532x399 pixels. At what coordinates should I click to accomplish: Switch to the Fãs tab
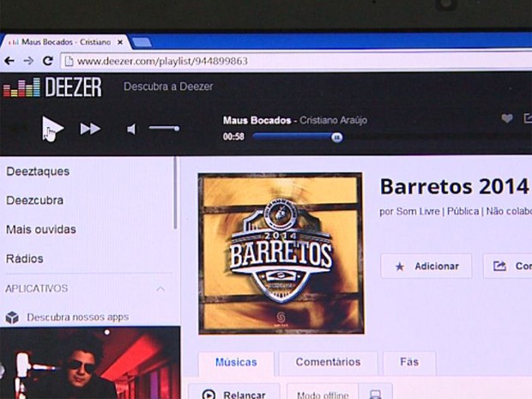[x=409, y=362]
